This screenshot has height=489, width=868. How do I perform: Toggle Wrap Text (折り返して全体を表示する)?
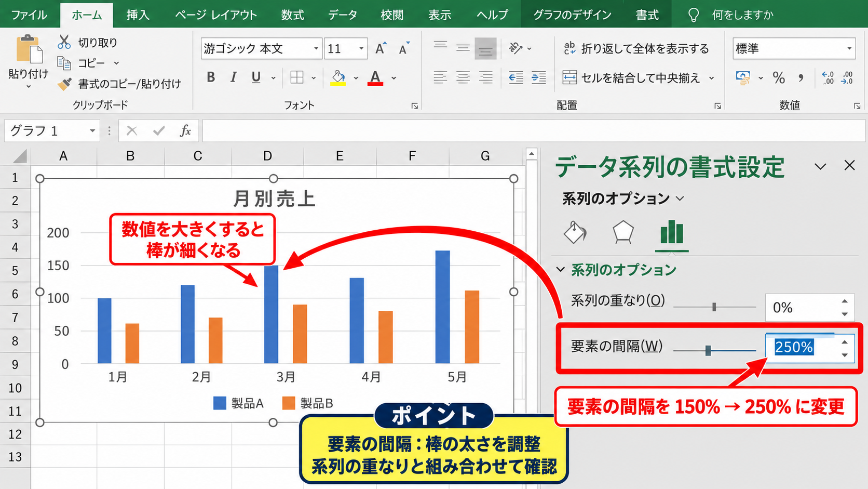636,48
